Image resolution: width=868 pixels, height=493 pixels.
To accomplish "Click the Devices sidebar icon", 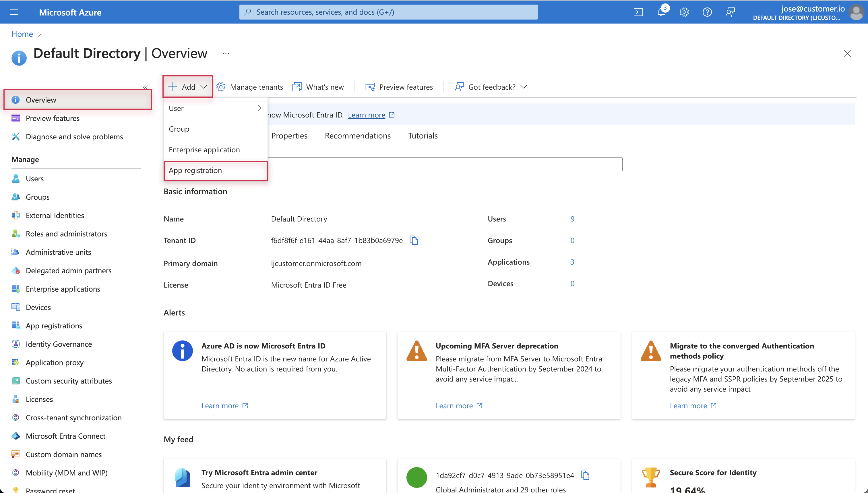I will [x=15, y=307].
